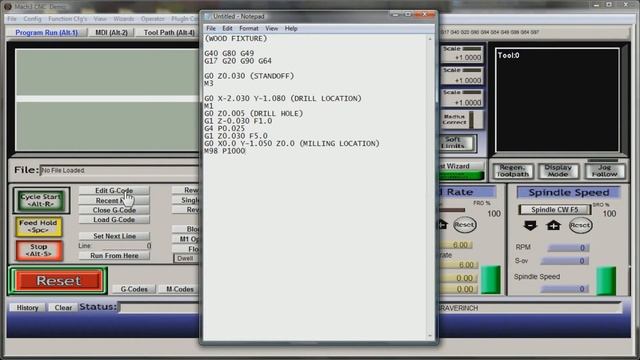Switch to the MDI (Alt-2) tab
The image size is (640, 360).
point(111,33)
